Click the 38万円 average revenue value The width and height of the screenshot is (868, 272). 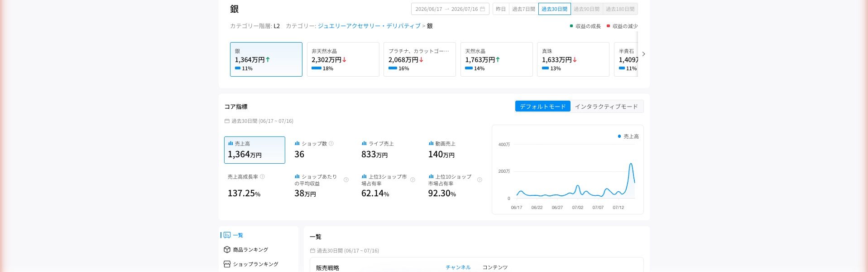[305, 193]
